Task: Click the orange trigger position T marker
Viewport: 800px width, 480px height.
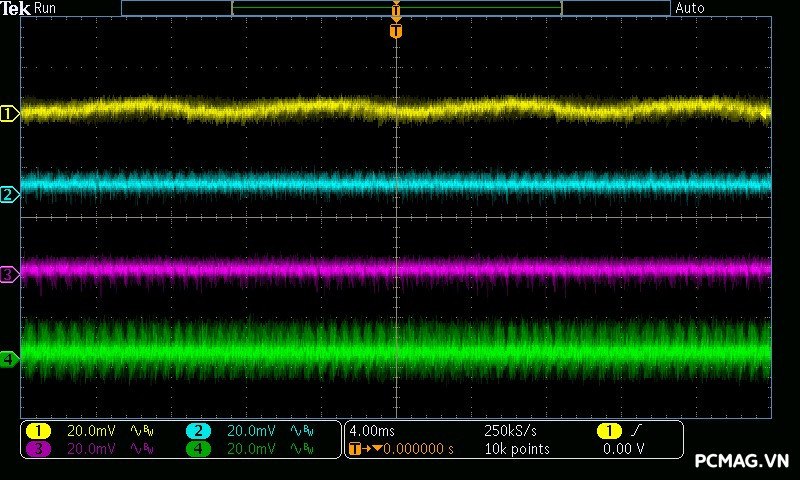Action: (396, 31)
